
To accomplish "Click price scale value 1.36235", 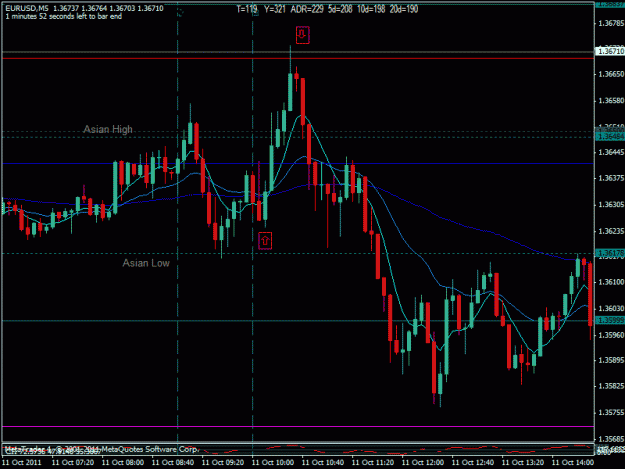I will click(x=611, y=231).
